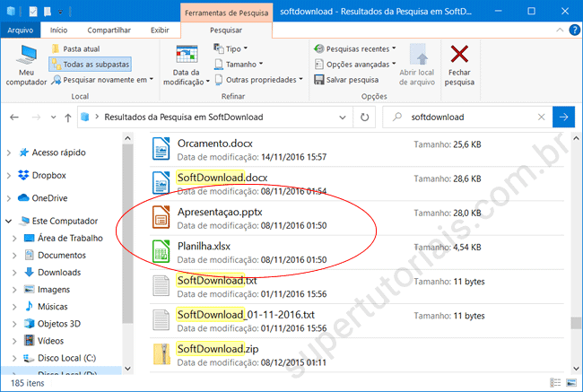This screenshot has width=583, height=392.
Task: Expand the Dropbox tree node
Action: (8, 176)
